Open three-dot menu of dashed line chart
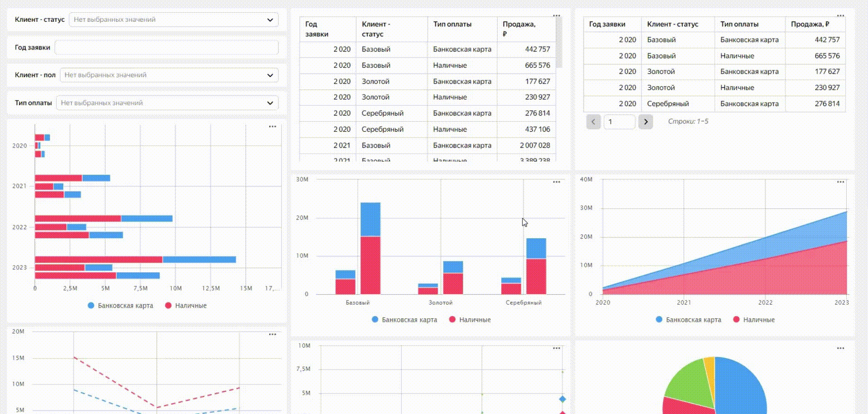Screen dimensions: 868x414 (x=272, y=335)
